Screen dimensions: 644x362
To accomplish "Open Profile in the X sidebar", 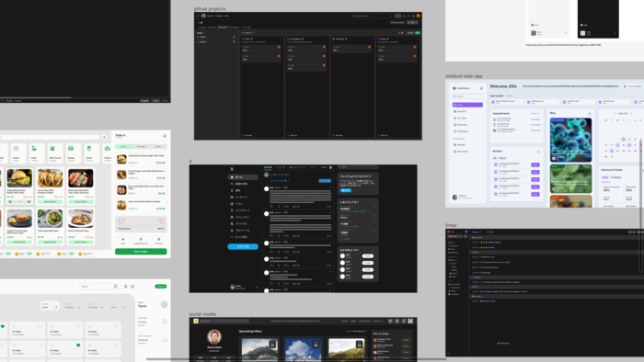I will pos(239,230).
